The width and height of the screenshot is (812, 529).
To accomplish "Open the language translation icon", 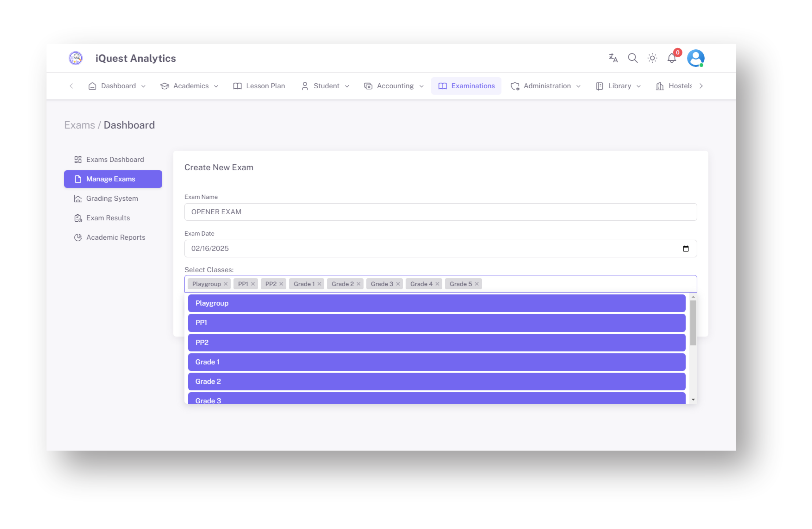I will coord(613,58).
